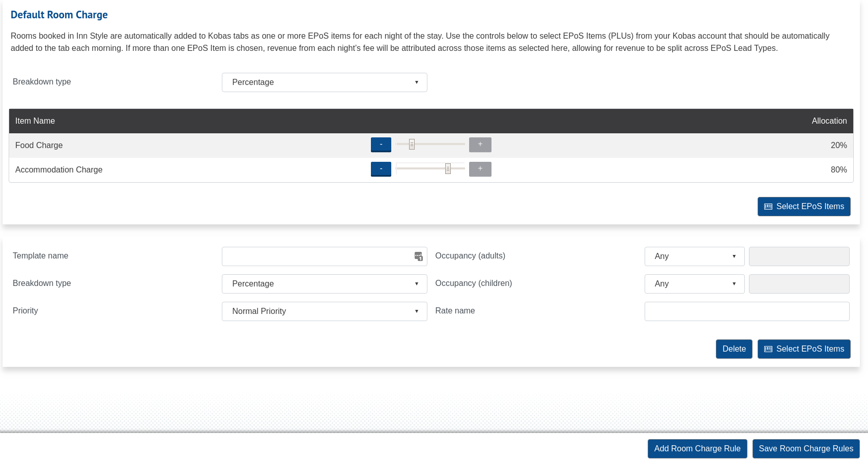Click the Food Charge slider handle

coord(412,145)
